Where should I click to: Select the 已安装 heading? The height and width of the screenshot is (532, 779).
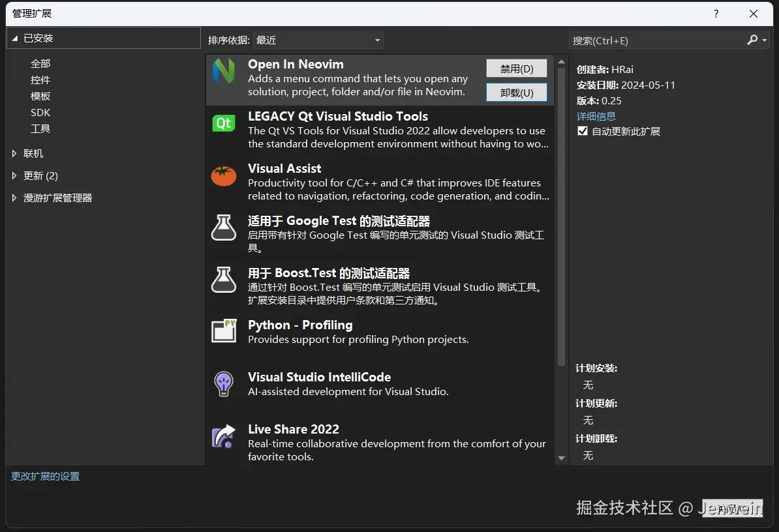point(38,38)
